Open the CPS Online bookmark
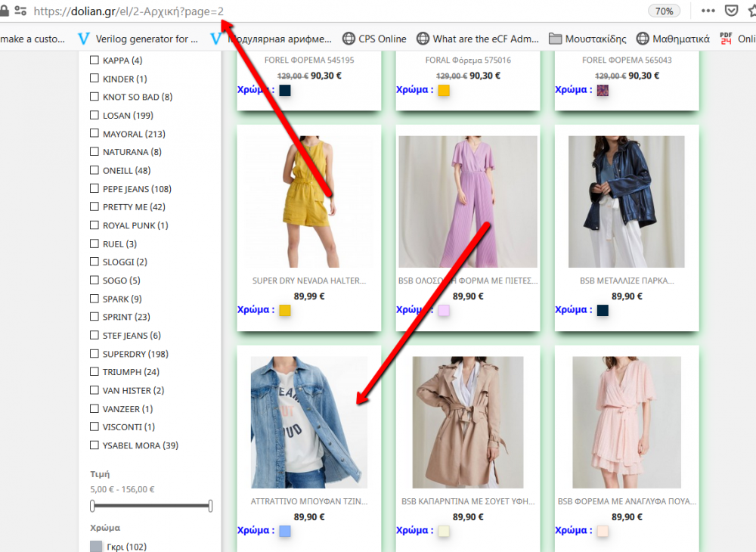This screenshot has height=552, width=756. click(x=374, y=39)
